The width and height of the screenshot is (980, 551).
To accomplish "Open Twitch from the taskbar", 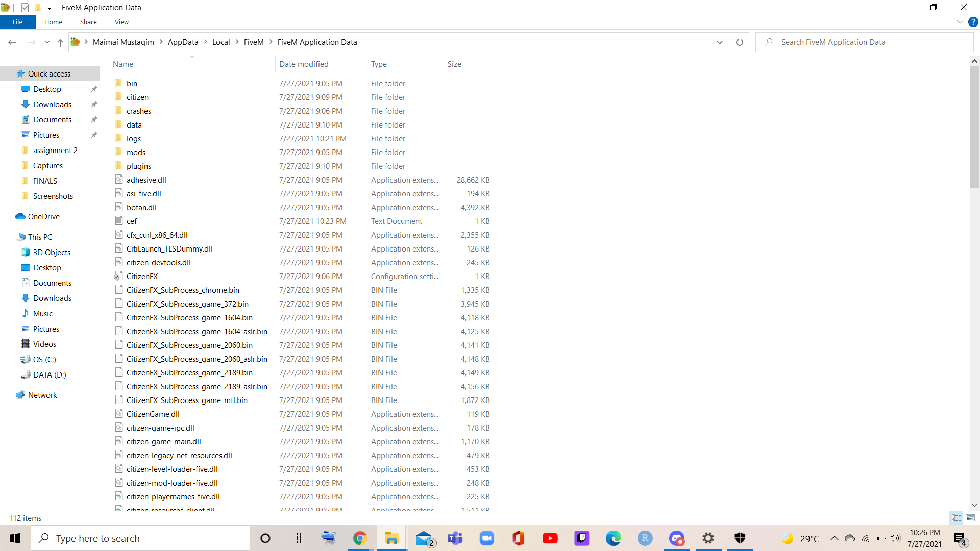I will click(x=582, y=538).
